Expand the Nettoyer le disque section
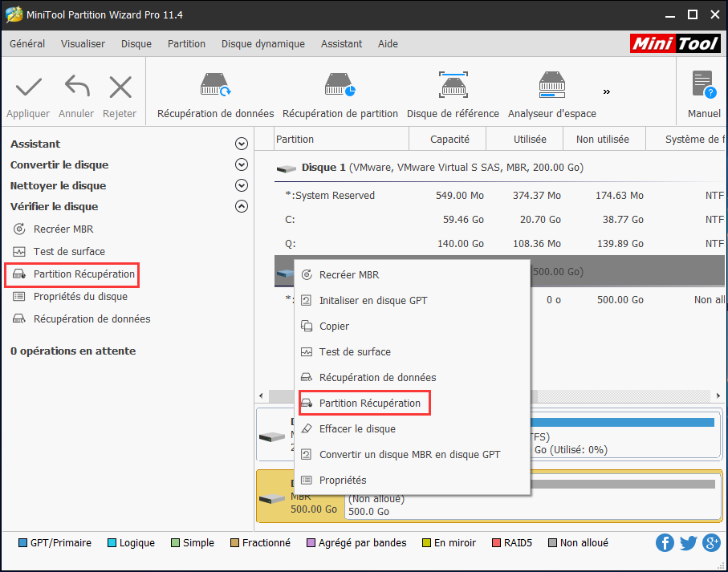This screenshot has height=572, width=728. pos(241,185)
